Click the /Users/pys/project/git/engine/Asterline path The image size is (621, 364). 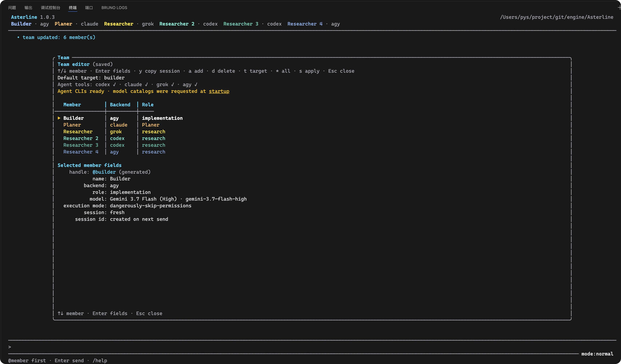[557, 17]
